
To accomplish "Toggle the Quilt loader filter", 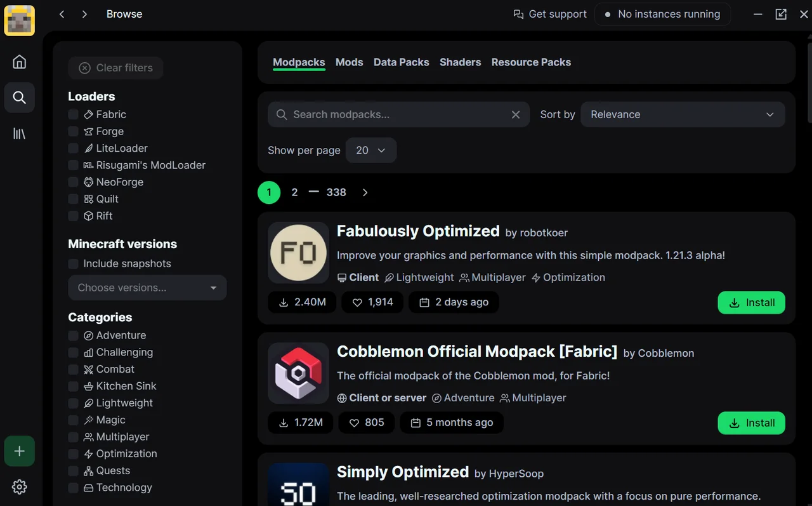I will [73, 199].
